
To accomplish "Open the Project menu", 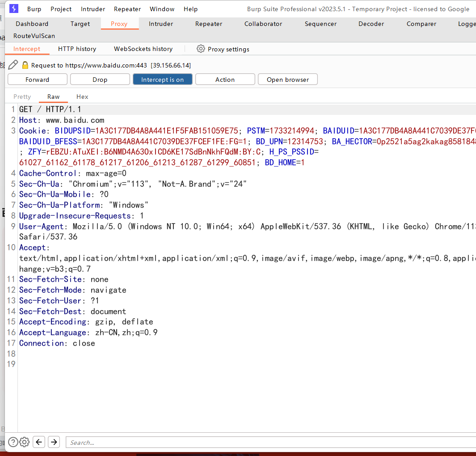I will [x=61, y=9].
